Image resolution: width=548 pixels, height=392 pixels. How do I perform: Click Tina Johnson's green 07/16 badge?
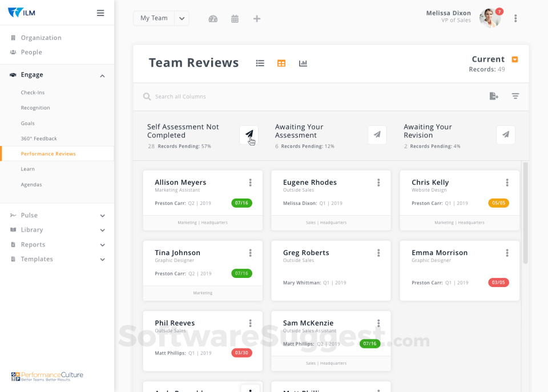(241, 273)
